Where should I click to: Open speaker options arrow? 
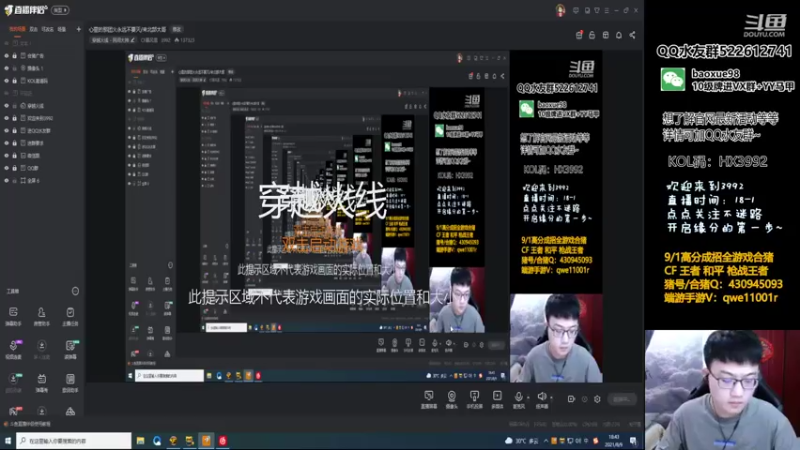[x=551, y=397]
